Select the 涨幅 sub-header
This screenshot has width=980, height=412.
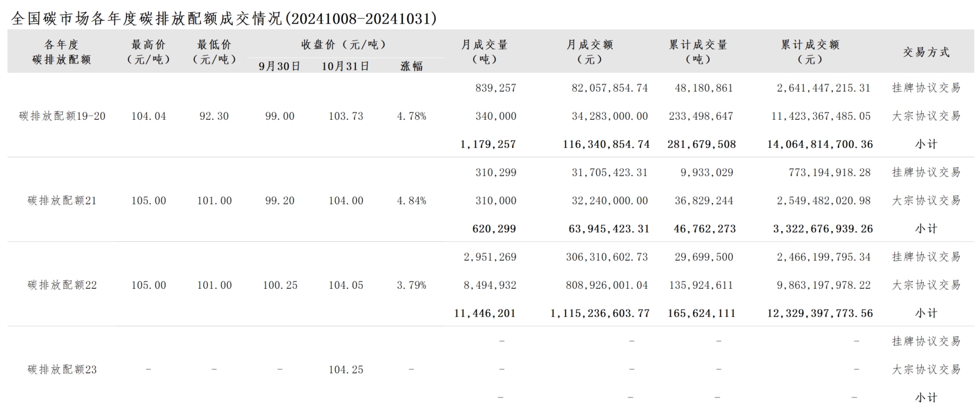412,66
